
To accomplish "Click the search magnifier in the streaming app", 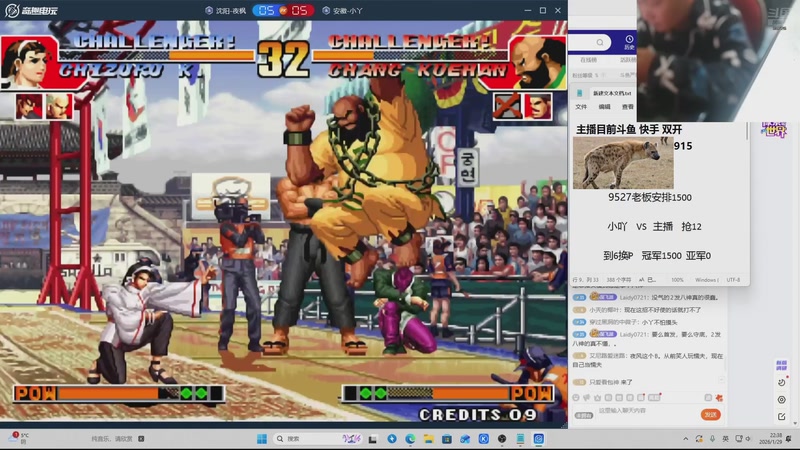I will pyautogui.click(x=600, y=42).
